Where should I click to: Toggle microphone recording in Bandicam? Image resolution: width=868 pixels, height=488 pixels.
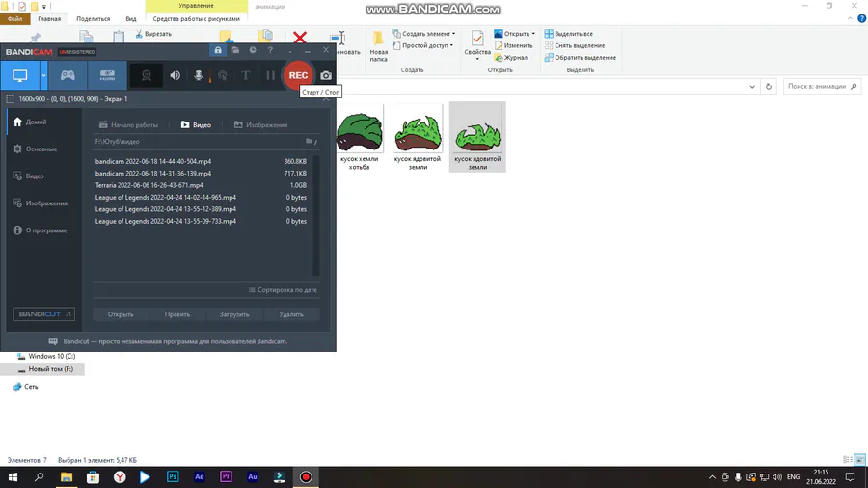point(198,75)
